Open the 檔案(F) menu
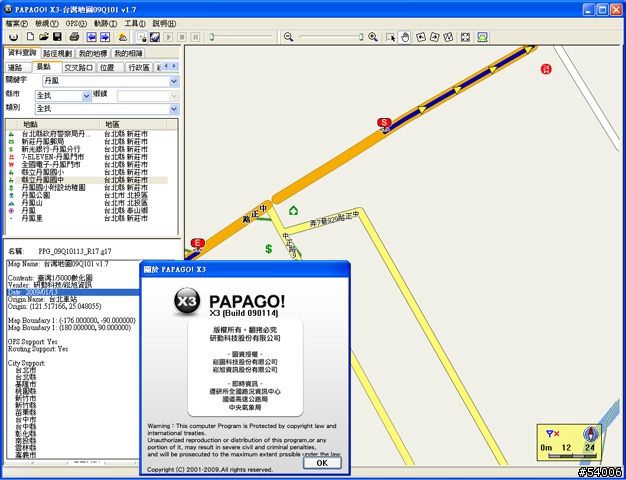626x480 pixels. click(17, 24)
